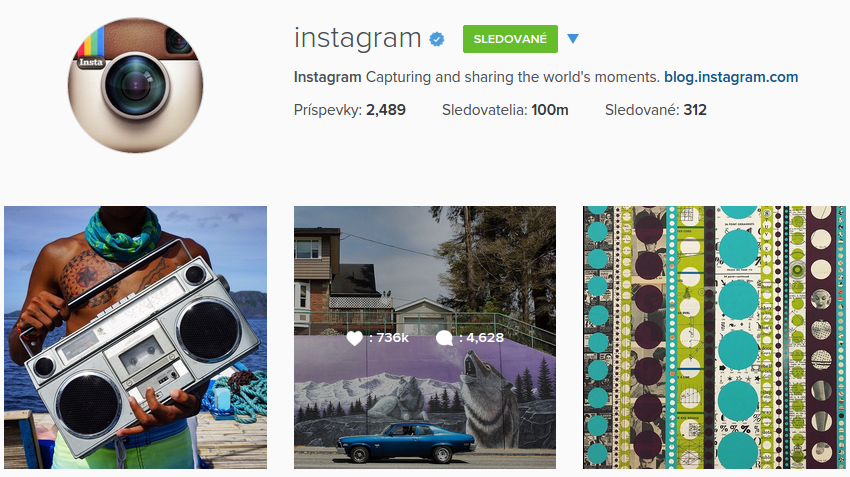Open the blog.instagram.com link

pyautogui.click(x=731, y=77)
